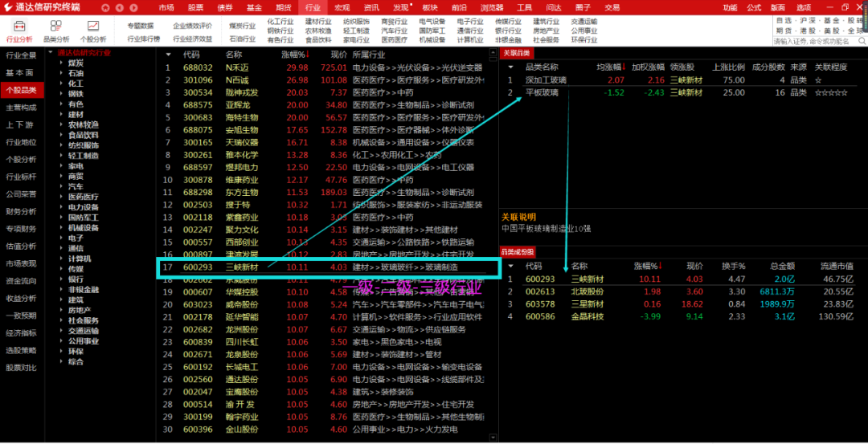The width and height of the screenshot is (868, 444).
Task: Click the 专题数据 link
Action: 140,26
